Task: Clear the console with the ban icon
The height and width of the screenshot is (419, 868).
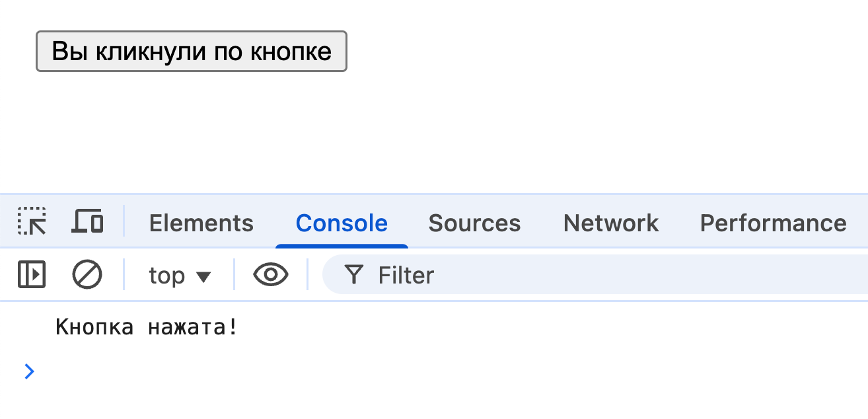Action: coord(87,274)
